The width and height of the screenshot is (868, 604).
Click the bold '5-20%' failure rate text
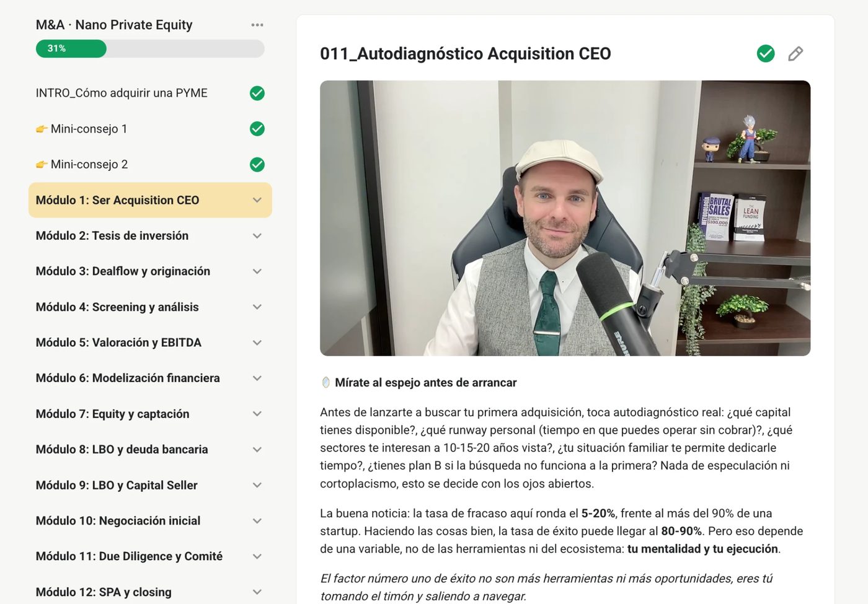598,514
